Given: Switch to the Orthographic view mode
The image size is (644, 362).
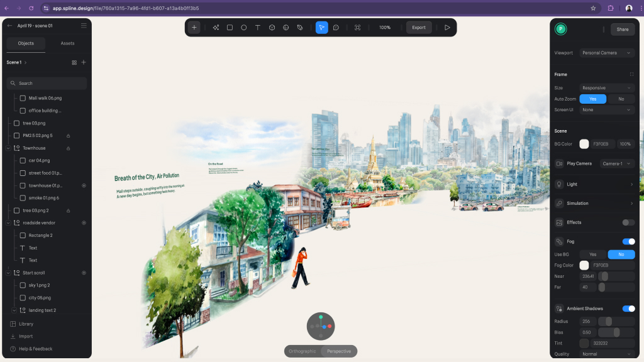Looking at the screenshot, I should 303,351.
